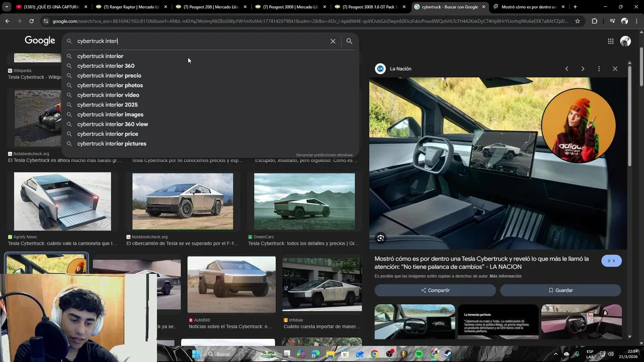Select suggestion cybertruck interior images
Screen dimensions: 644x362
click(210, 115)
